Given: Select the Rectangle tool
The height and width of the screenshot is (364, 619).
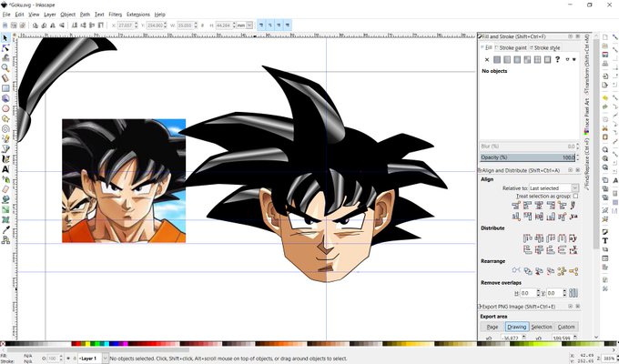Looking at the screenshot, I should coord(5,88).
